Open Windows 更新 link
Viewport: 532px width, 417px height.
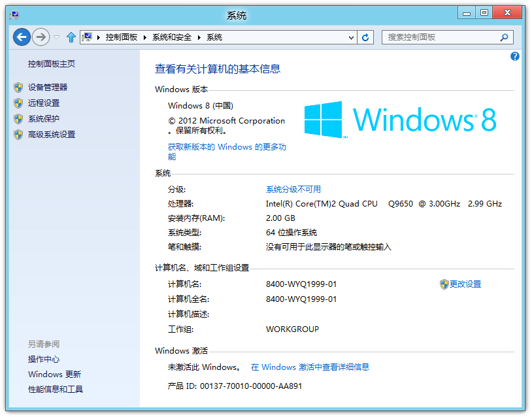[55, 375]
